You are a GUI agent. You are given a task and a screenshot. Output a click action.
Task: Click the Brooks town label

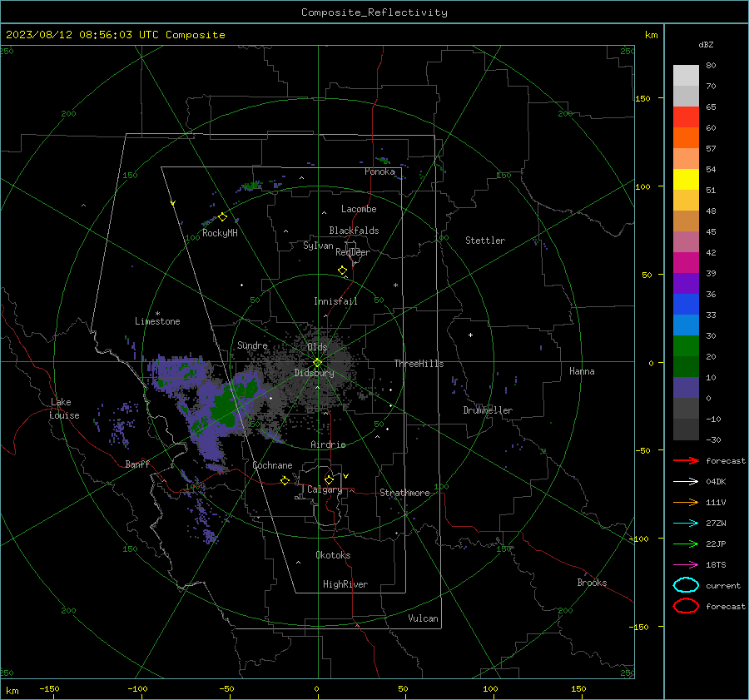pos(592,583)
